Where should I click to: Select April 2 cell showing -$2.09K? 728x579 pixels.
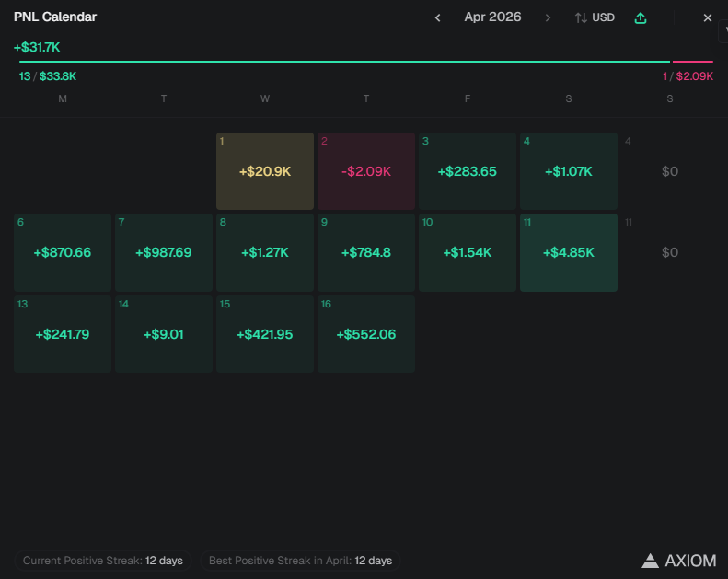click(x=366, y=171)
